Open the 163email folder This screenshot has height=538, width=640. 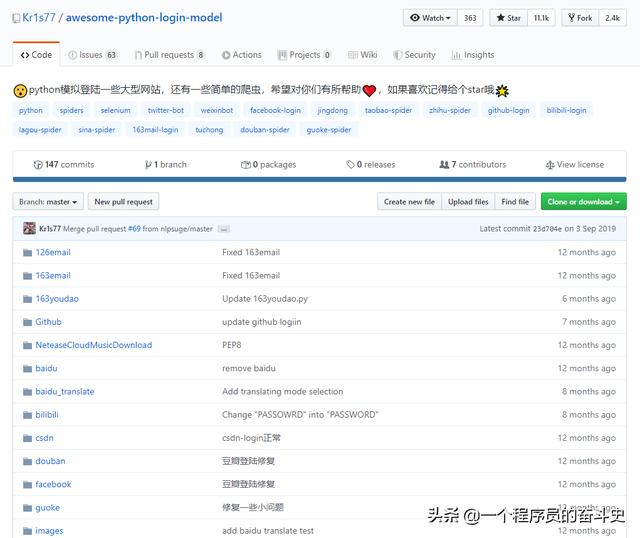[x=53, y=276]
